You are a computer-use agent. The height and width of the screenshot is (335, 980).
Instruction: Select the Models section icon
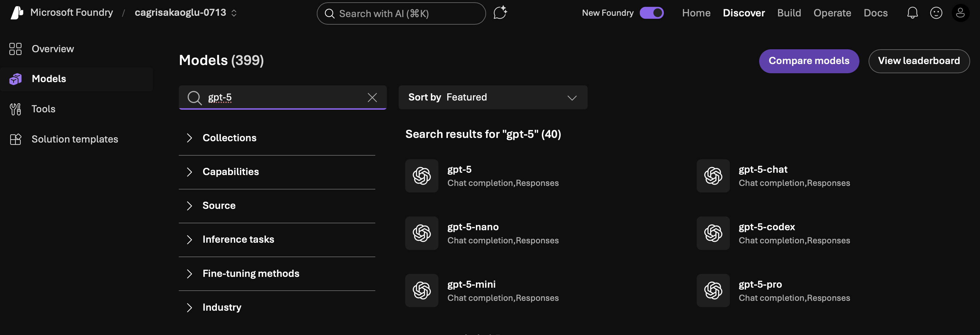point(15,79)
